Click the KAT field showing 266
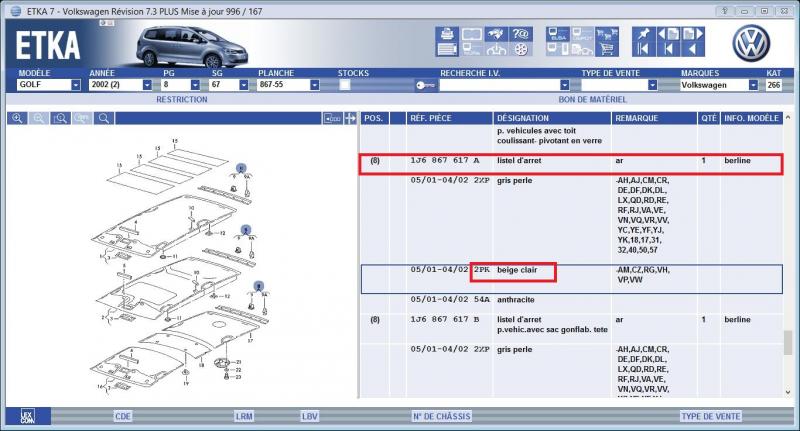 [773, 85]
